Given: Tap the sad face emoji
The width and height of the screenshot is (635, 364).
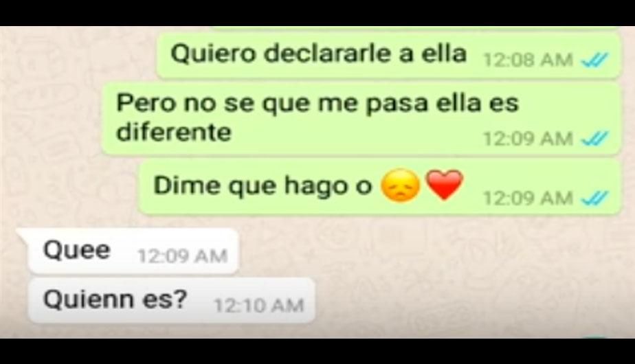Looking at the screenshot, I should point(401,185).
